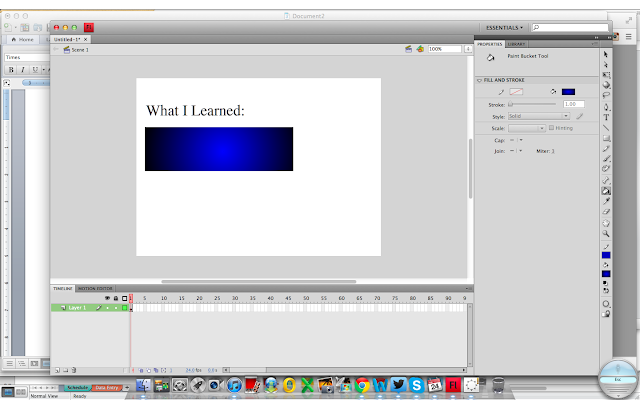Toggle Hinting checkbox

(x=551, y=128)
